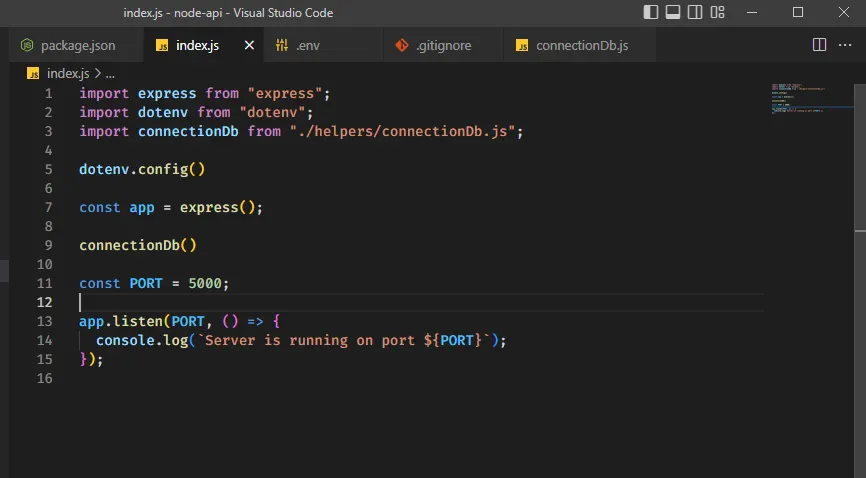Expand breadcrumb ellipsis symbol list
The image size is (866, 478).
110,73
